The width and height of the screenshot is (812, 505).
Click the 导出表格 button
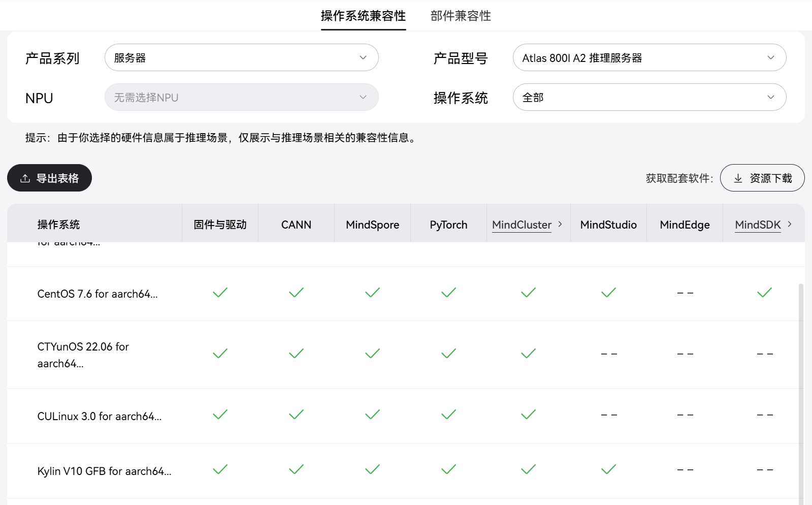49,178
